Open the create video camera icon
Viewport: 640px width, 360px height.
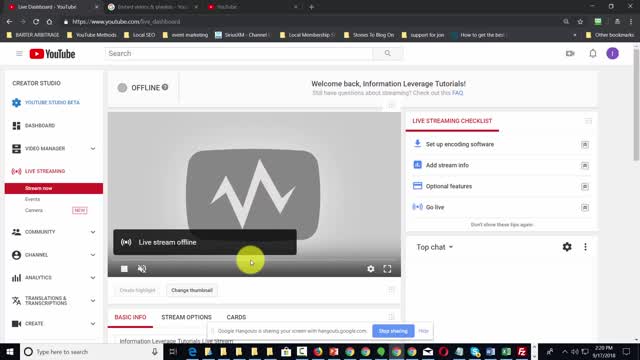click(570, 53)
